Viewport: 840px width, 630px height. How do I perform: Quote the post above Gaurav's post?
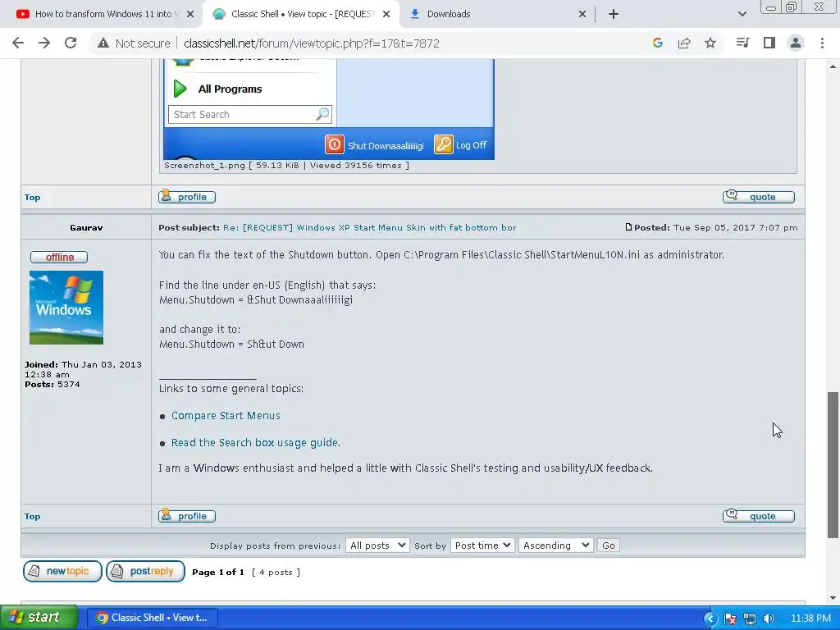click(x=759, y=197)
